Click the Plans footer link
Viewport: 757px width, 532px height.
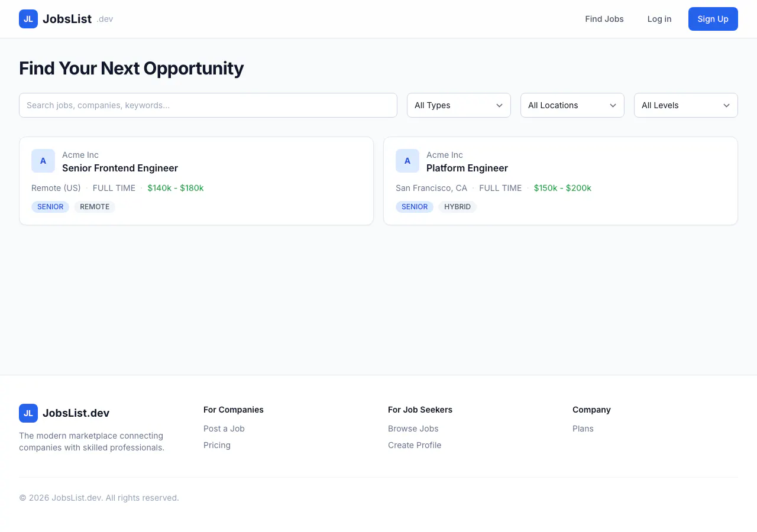(x=583, y=429)
